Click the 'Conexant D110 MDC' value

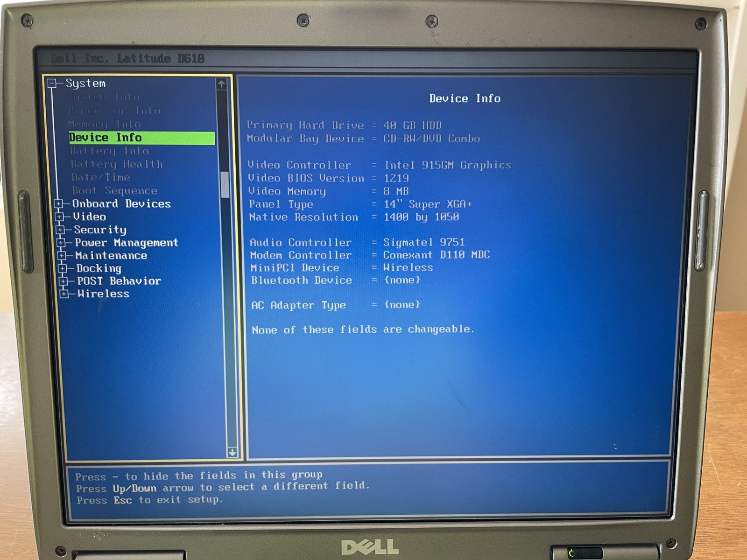pos(437,255)
